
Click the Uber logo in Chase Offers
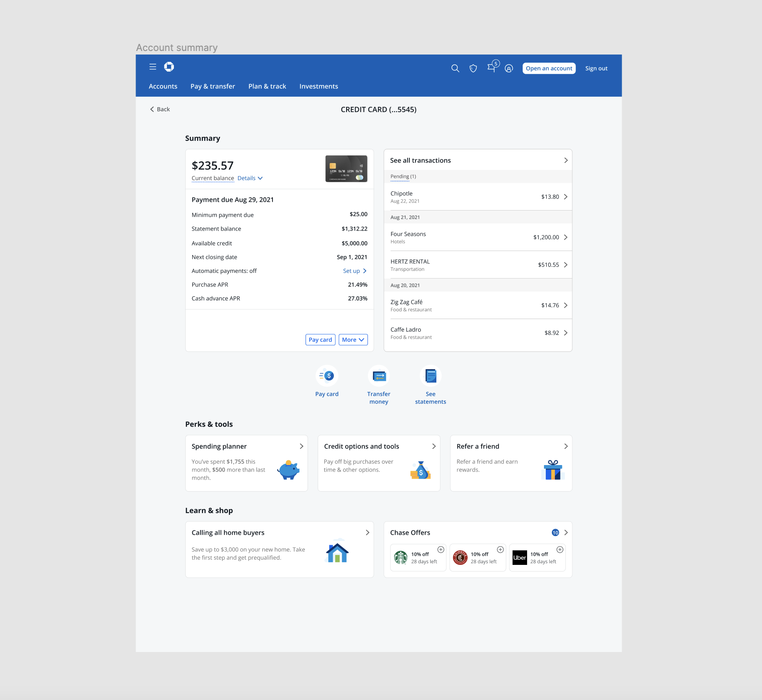(x=520, y=557)
